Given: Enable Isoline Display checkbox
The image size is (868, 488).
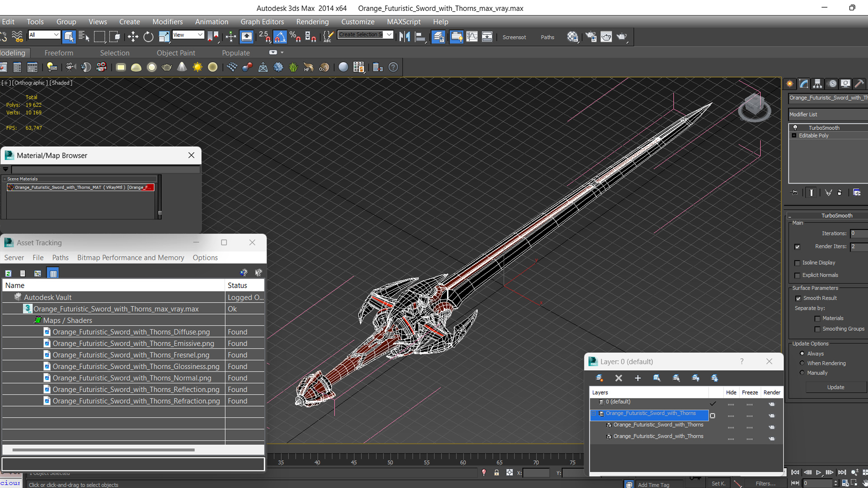Looking at the screenshot, I should 797,263.
